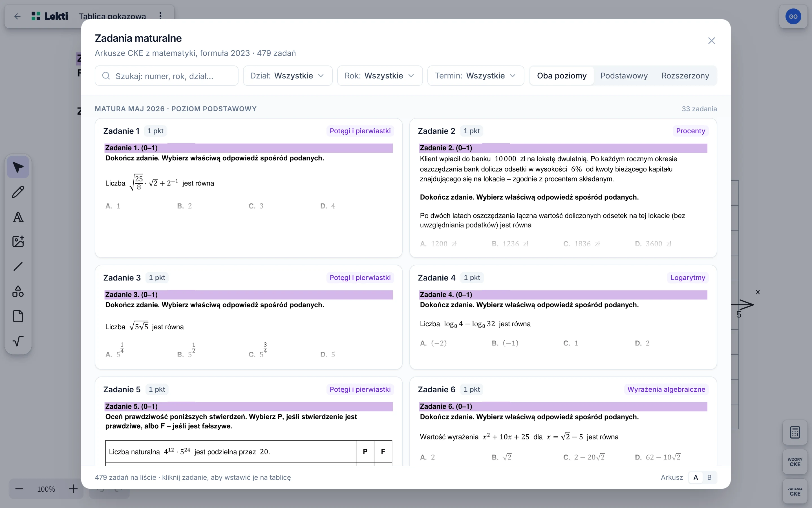Open Zadania CKE button
Screen dimensions: 812x508
pyautogui.click(x=795, y=491)
